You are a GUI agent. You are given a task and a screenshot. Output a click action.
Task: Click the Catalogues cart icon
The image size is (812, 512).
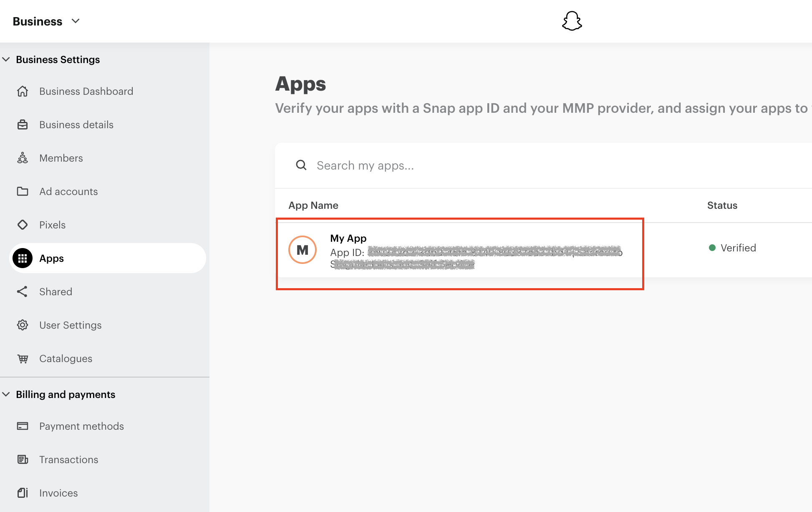pos(23,358)
